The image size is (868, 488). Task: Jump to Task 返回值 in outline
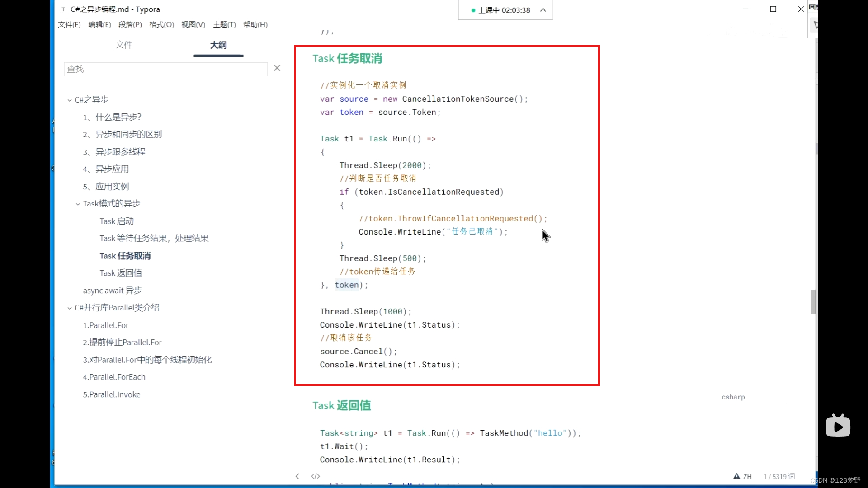pos(121,273)
